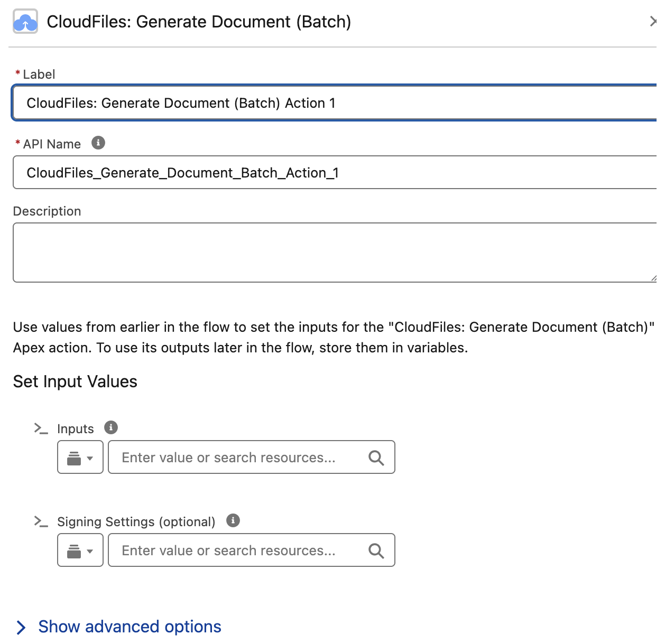This screenshot has width=665, height=644.
Task: Click the API Name info icon
Action: coord(98,143)
